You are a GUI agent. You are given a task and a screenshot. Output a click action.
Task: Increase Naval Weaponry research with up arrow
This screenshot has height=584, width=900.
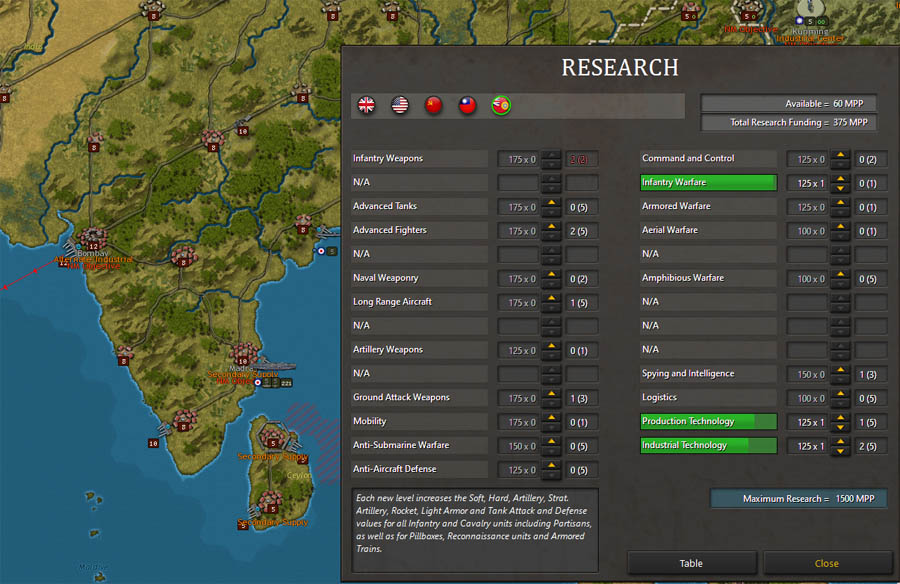pos(552,274)
